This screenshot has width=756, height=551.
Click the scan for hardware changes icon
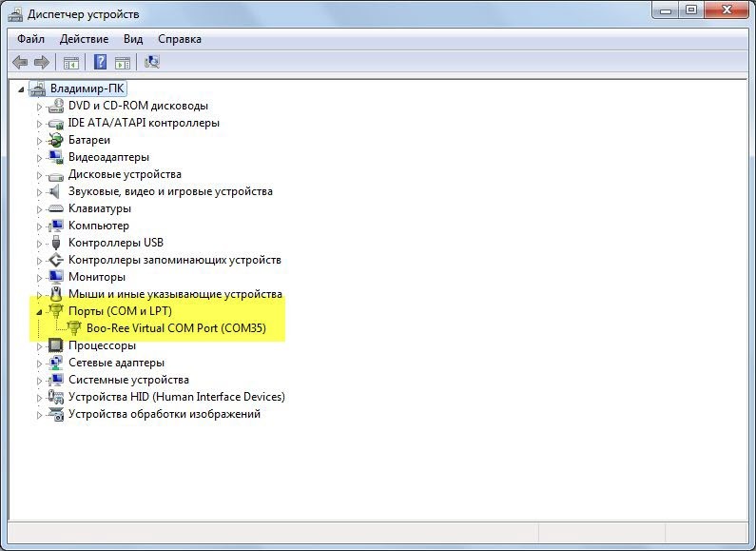point(152,62)
